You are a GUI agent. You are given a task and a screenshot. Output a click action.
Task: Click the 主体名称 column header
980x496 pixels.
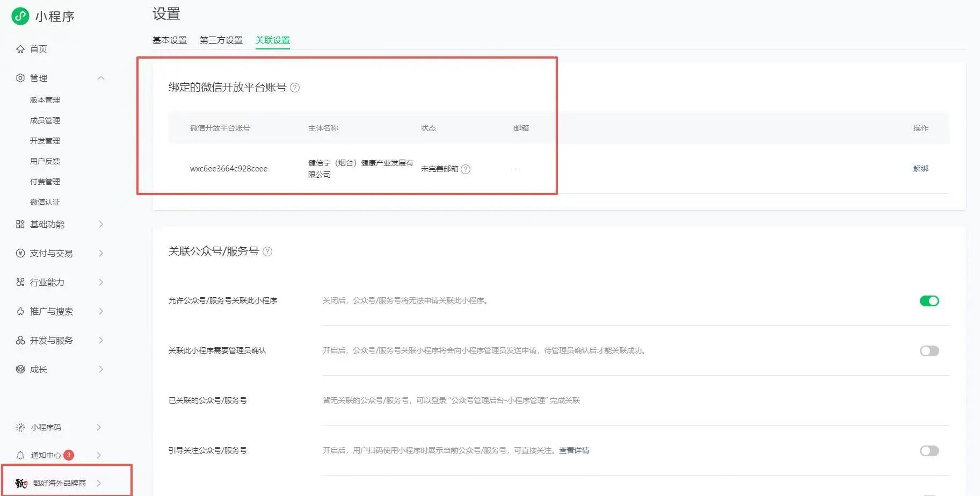tap(323, 128)
